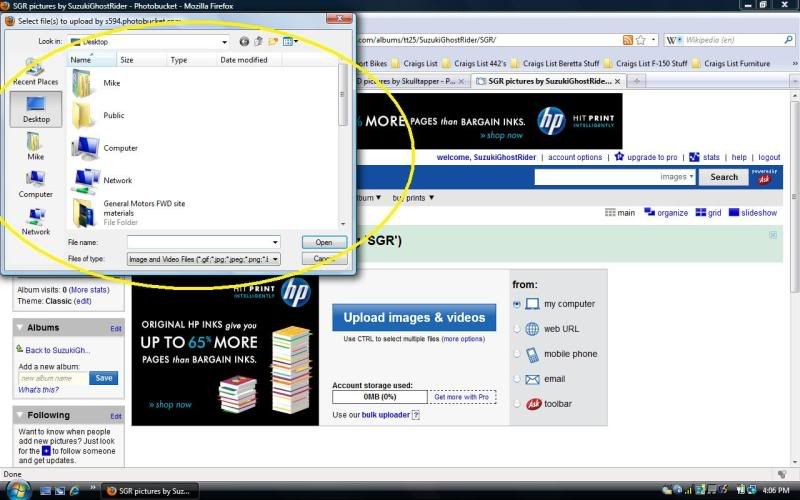Open a new browser tab
Image resolution: width=800 pixels, height=500 pixels.
(637, 81)
